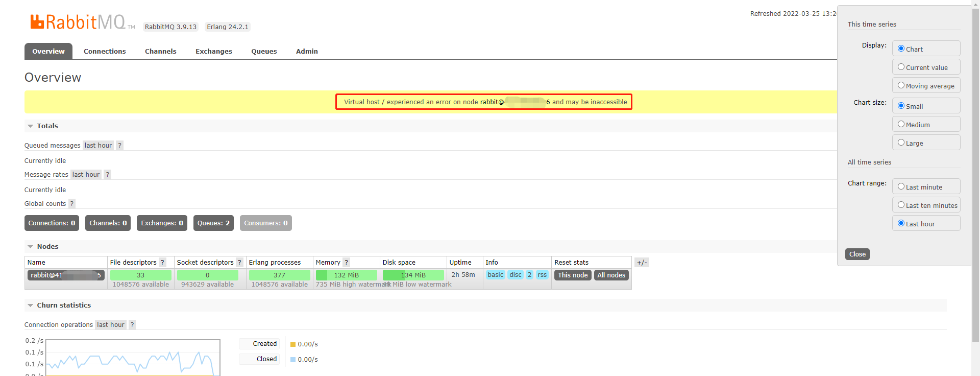
Task: Go to the Channels tab
Action: pyautogui.click(x=161, y=51)
